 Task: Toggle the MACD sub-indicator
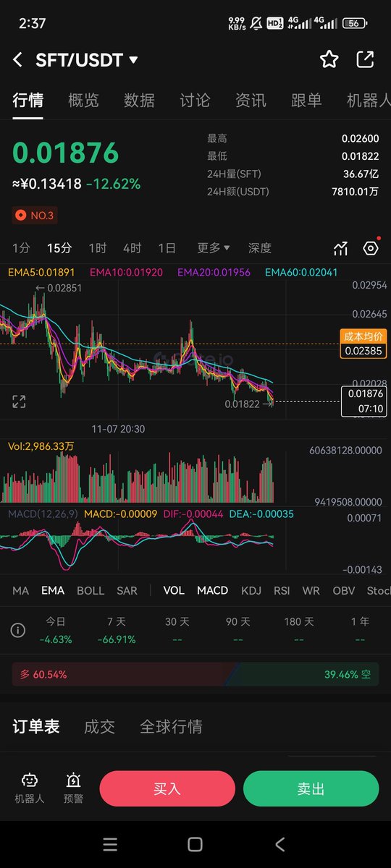213,590
